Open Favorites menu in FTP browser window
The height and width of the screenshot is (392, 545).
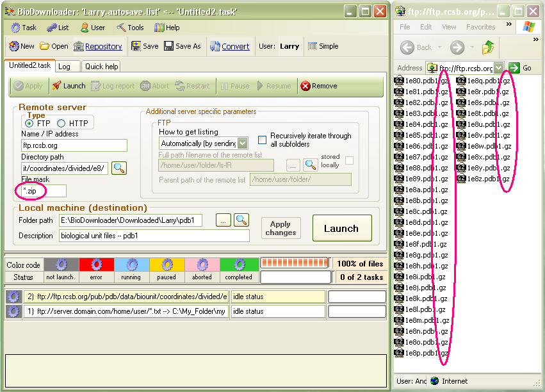click(x=481, y=27)
